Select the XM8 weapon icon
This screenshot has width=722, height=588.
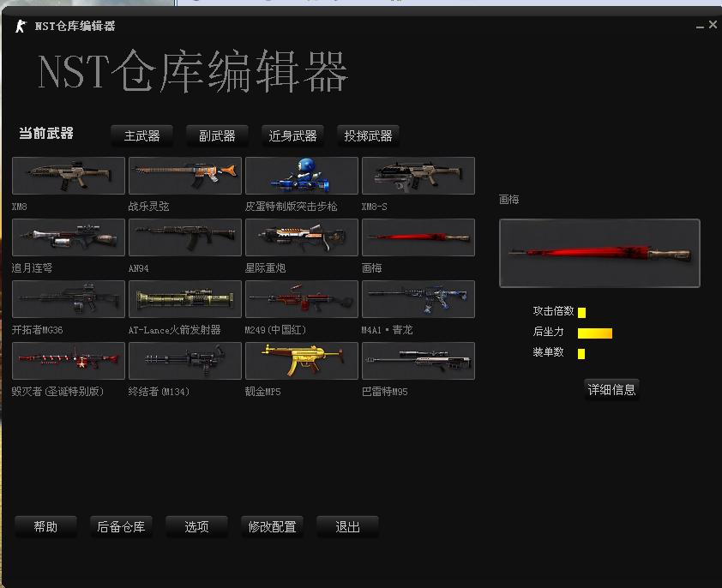[x=69, y=176]
